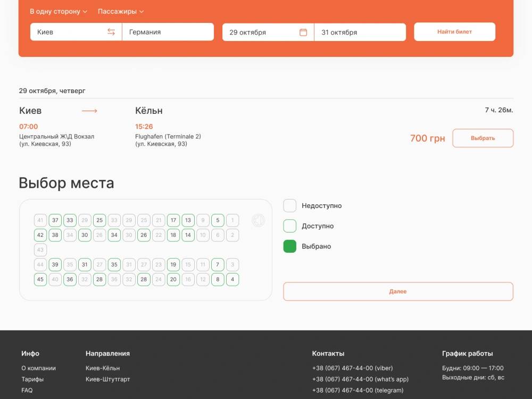Screen dimensions: 532x399
Task: Pick available seat 20
Action: 173,280
